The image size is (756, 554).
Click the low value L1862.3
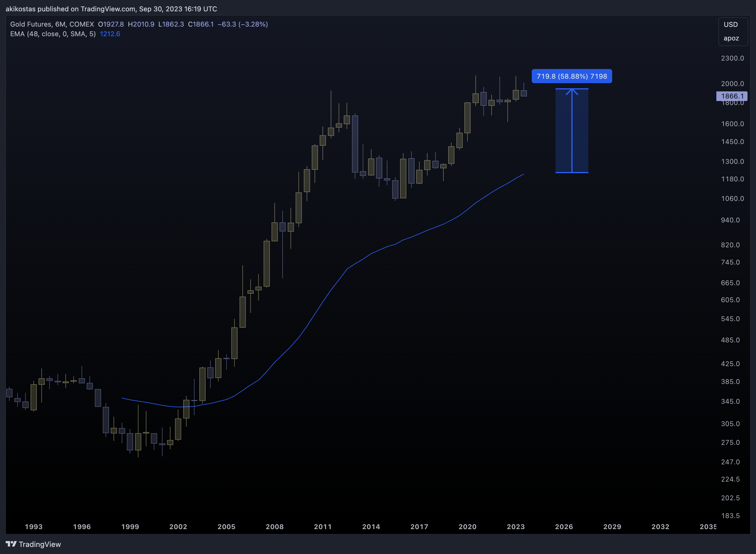pos(171,24)
